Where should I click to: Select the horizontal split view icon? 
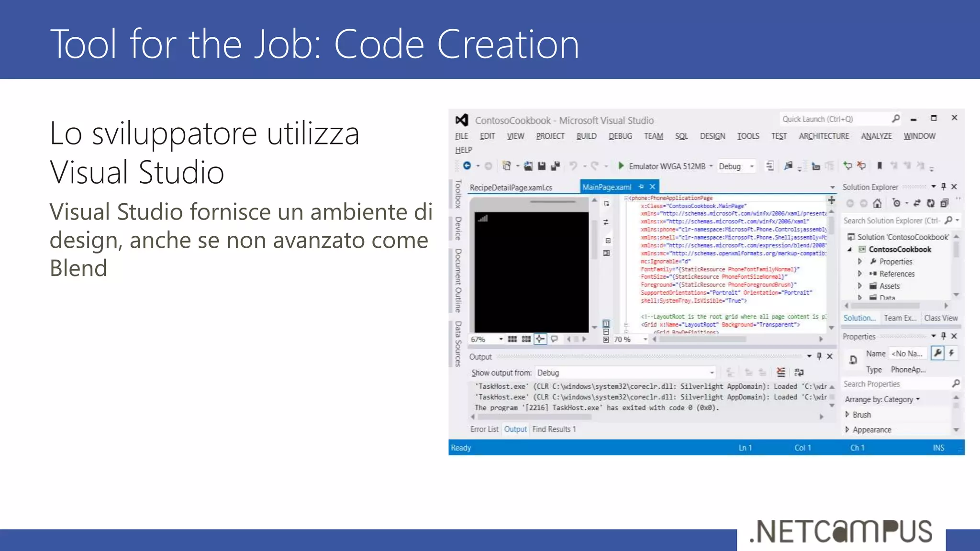point(606,331)
